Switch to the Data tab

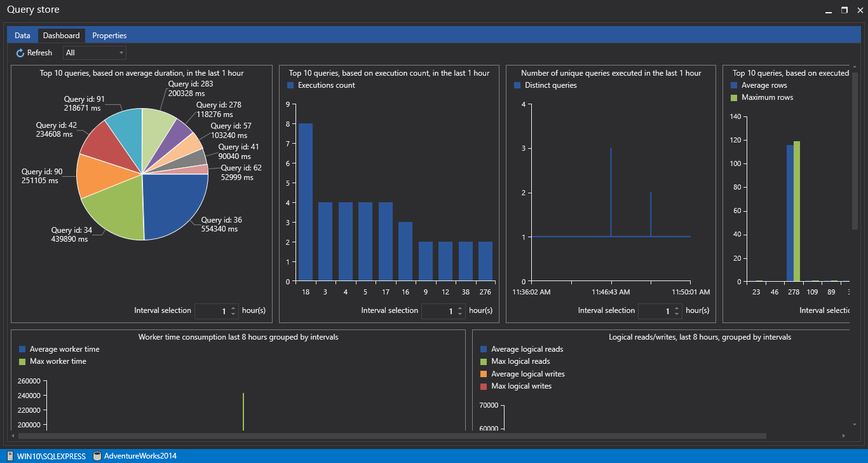point(22,35)
